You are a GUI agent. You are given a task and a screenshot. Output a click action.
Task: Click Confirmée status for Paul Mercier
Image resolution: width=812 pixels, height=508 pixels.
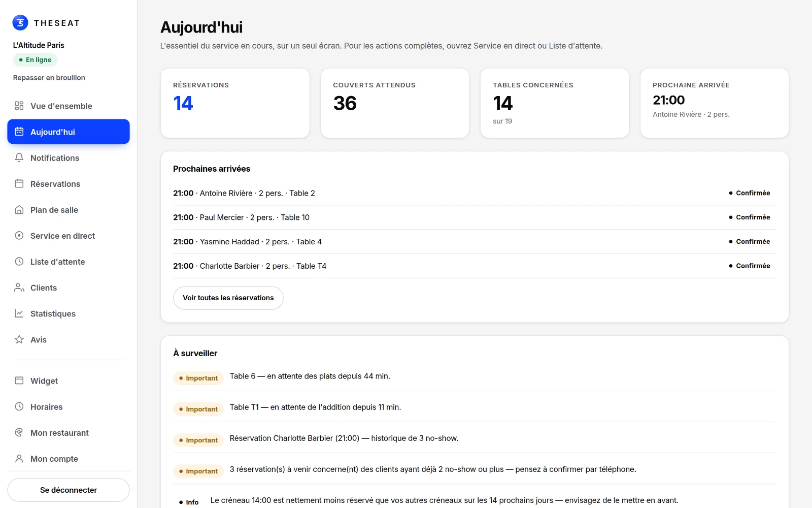750,217
